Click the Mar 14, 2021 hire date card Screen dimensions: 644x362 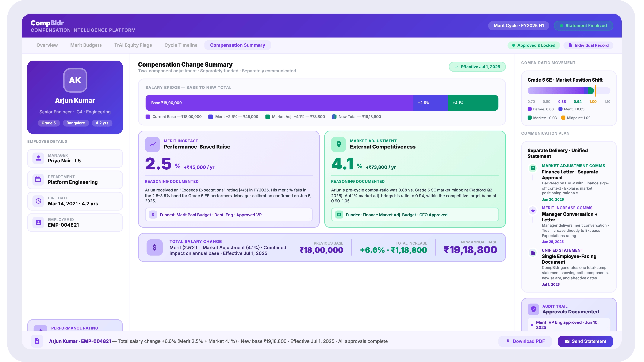[75, 201]
